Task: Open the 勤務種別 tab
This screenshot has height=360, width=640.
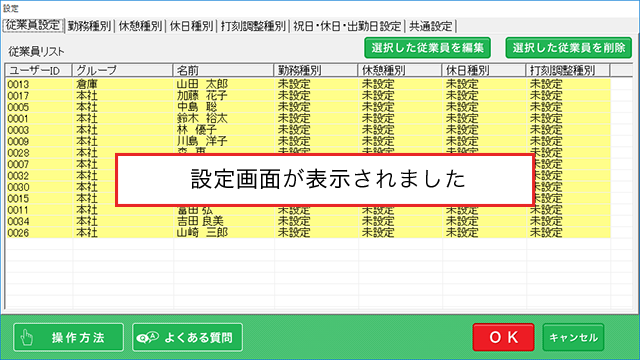Action: click(89, 26)
